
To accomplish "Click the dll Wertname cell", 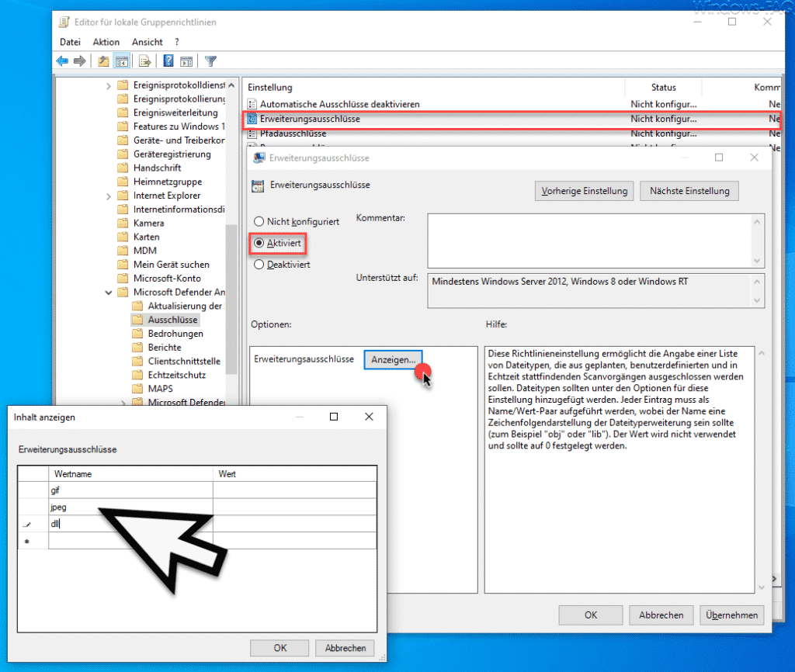I will tap(130, 524).
